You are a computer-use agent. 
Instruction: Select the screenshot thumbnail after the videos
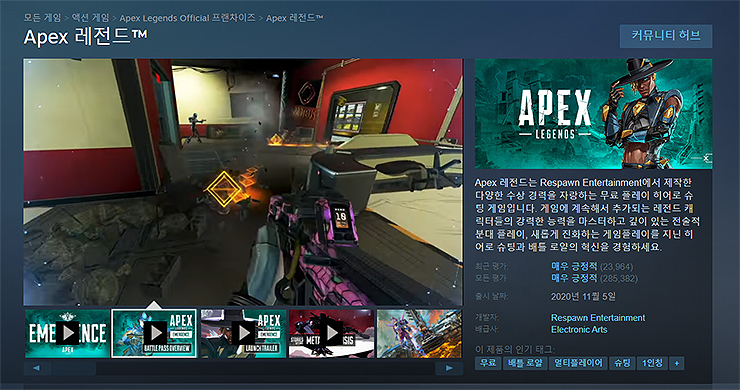click(419, 333)
